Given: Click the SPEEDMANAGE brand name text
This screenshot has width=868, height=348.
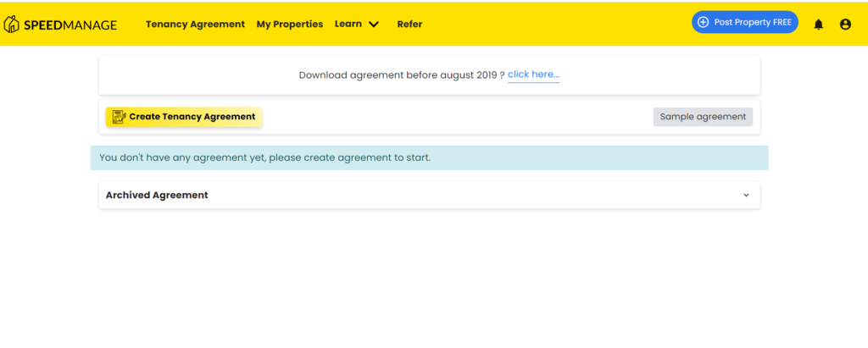Looking at the screenshot, I should click(70, 25).
